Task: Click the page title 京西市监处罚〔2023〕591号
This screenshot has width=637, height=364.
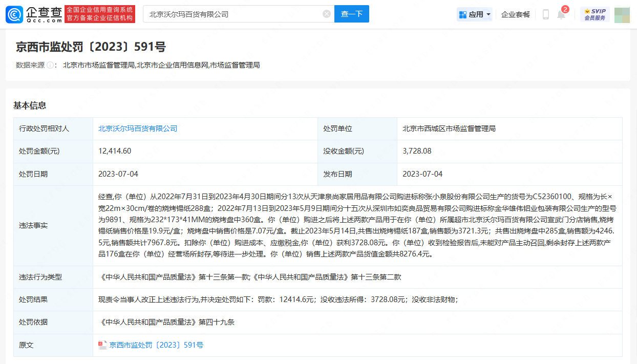Action: [x=91, y=47]
